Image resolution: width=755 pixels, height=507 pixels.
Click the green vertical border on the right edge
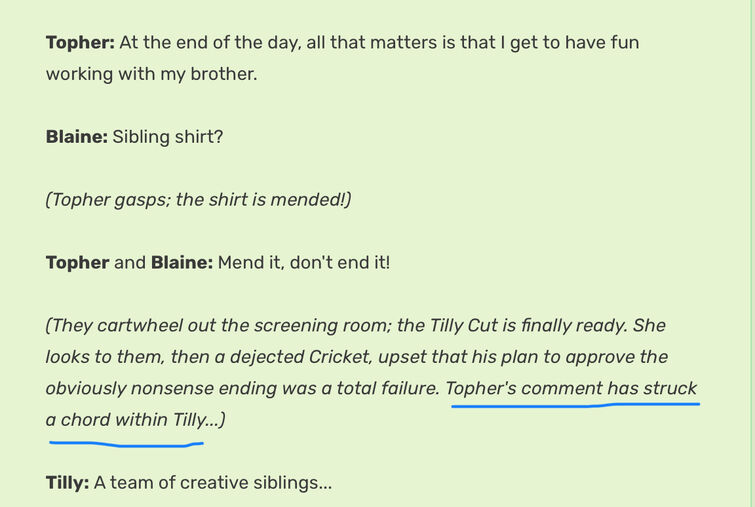pos(752,253)
